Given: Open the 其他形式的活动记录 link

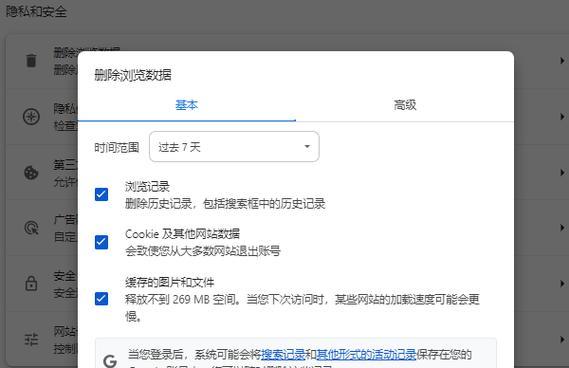Looking at the screenshot, I should click(366, 354).
